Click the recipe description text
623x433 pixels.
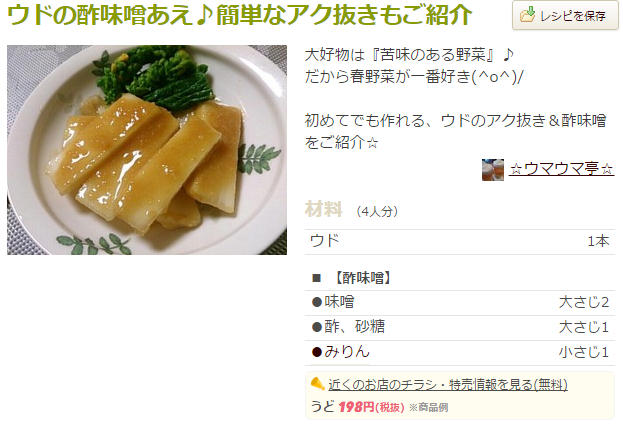coord(455,99)
